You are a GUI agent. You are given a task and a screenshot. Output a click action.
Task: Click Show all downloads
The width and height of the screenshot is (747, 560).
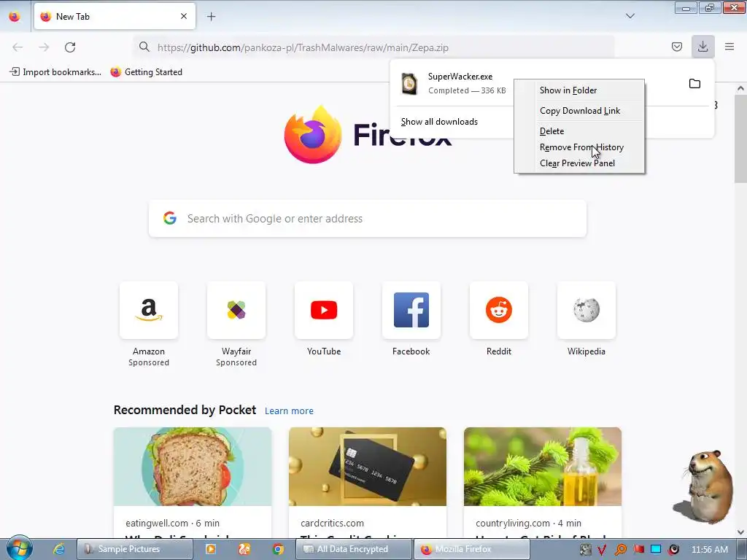[x=439, y=122]
